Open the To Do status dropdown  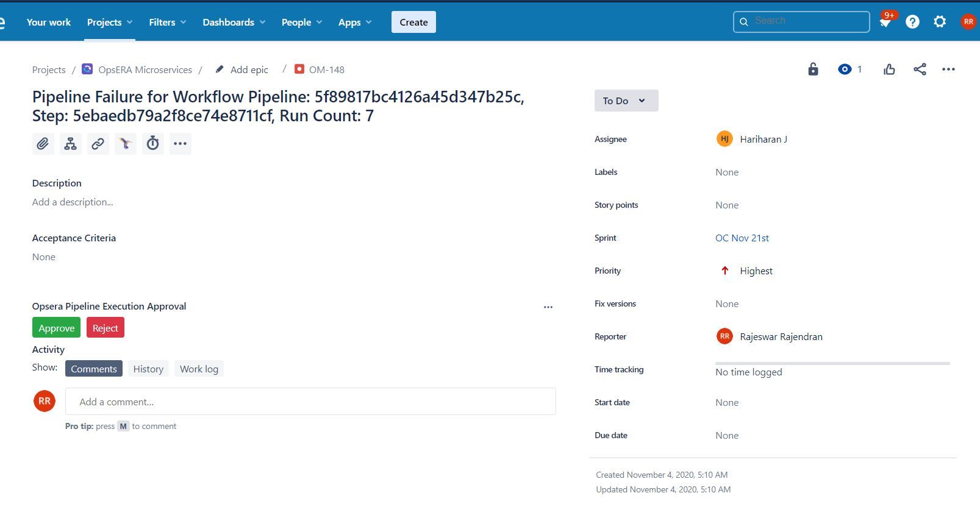(x=626, y=101)
